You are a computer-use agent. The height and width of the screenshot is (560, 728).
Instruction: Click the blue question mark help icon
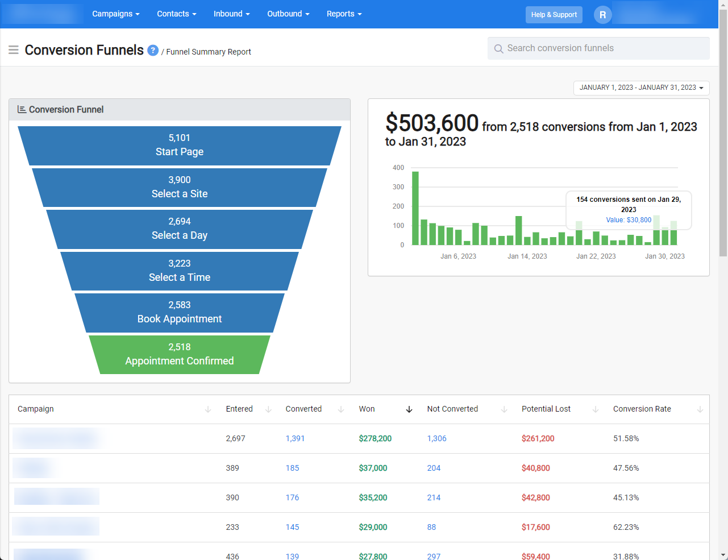[x=153, y=50]
